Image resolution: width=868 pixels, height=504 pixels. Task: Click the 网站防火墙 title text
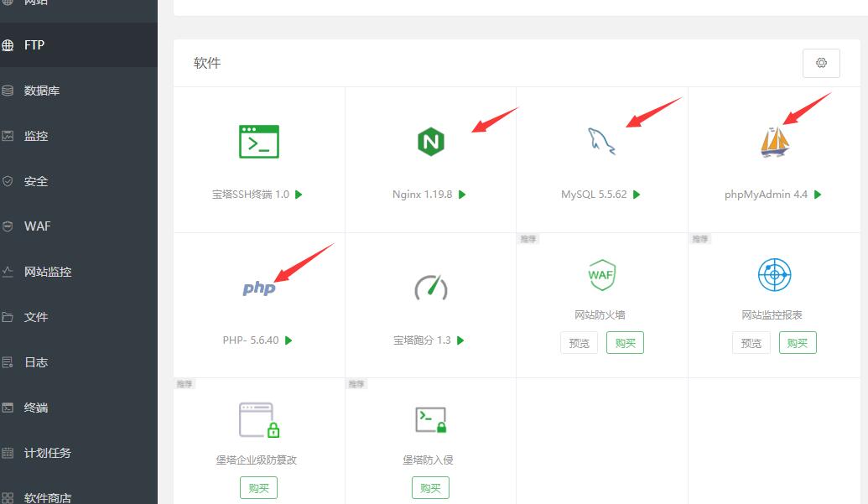click(600, 314)
